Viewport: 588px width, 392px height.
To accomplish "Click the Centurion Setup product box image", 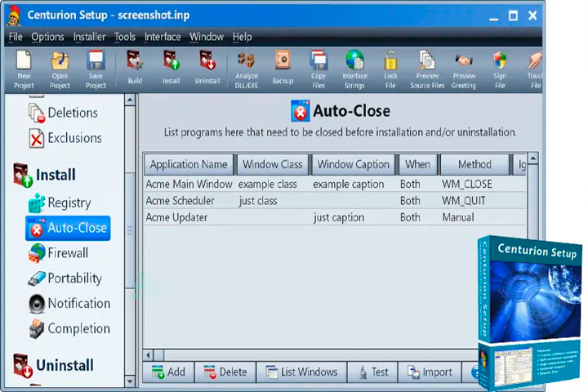I will pos(530,312).
